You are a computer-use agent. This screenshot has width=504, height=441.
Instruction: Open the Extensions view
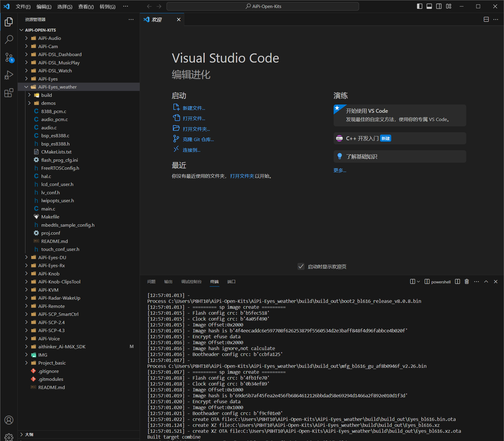9,93
